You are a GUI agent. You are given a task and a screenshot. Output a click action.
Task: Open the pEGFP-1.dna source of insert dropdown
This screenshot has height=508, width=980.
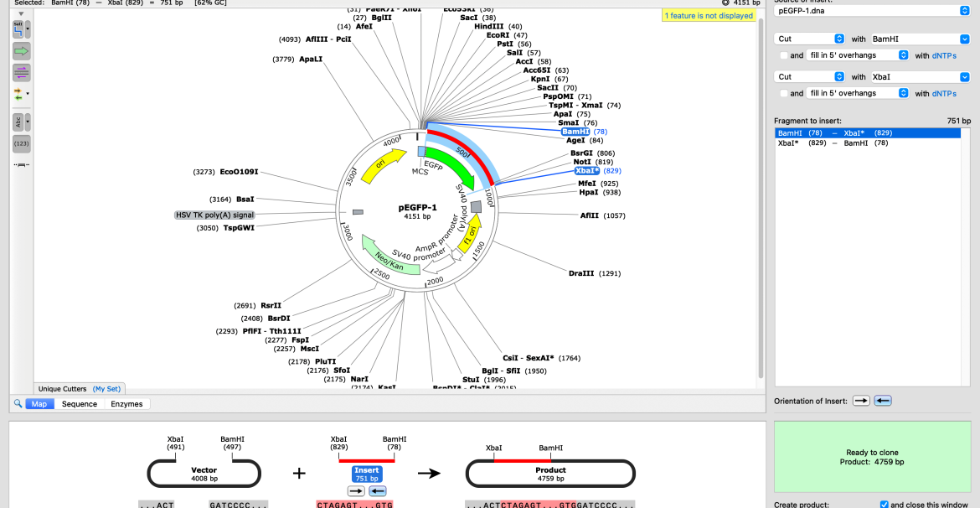click(872, 11)
